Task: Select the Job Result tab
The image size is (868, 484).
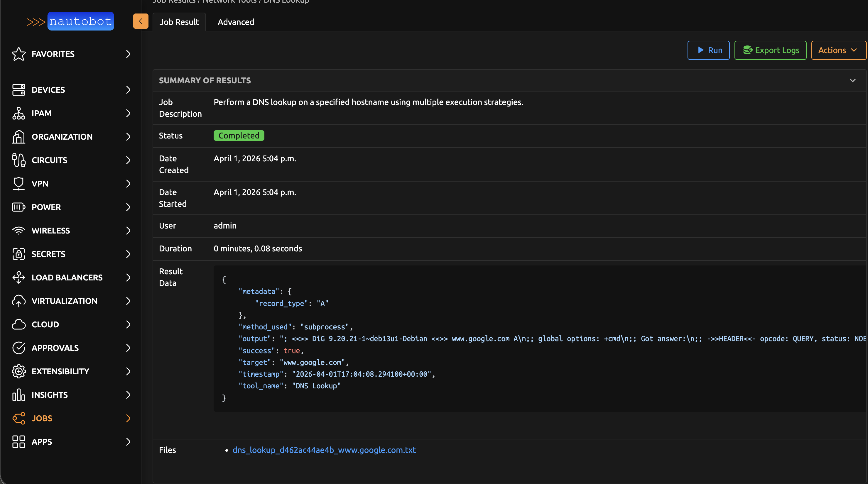Action: coord(179,22)
